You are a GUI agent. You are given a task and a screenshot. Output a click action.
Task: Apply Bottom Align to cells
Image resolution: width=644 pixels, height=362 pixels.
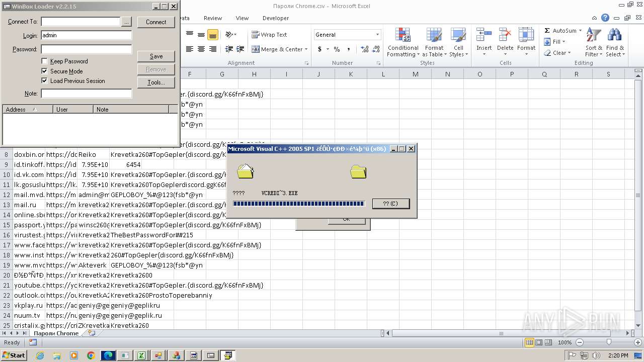[x=212, y=35]
